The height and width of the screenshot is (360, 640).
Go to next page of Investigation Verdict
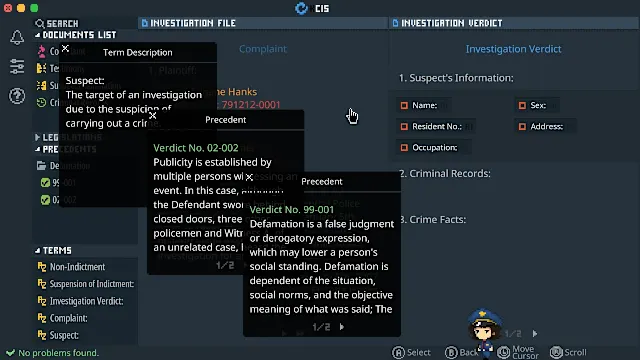click(535, 333)
